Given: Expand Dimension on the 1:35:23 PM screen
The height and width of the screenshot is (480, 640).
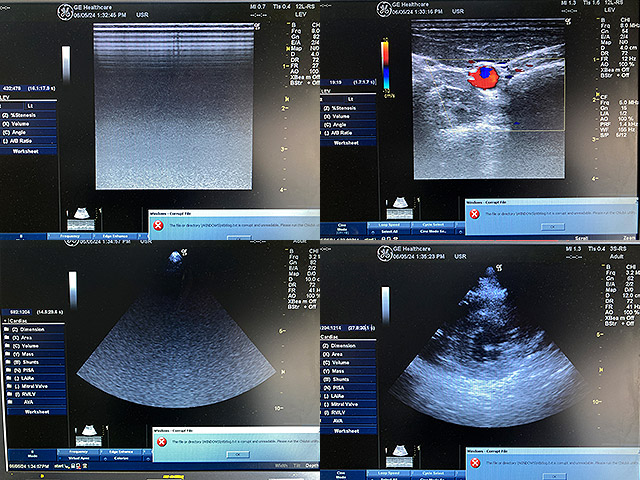Looking at the screenshot, I should (x=348, y=346).
